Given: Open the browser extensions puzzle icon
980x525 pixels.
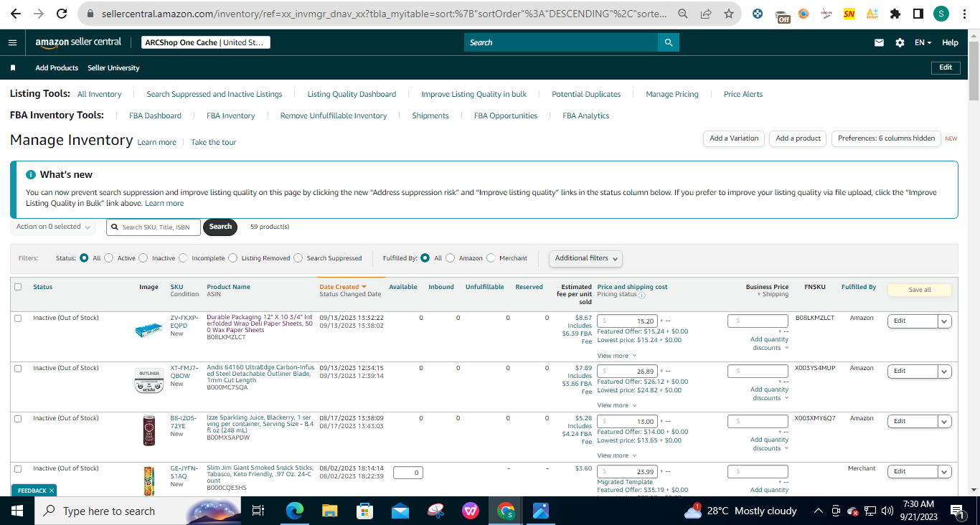Looking at the screenshot, I should point(895,14).
